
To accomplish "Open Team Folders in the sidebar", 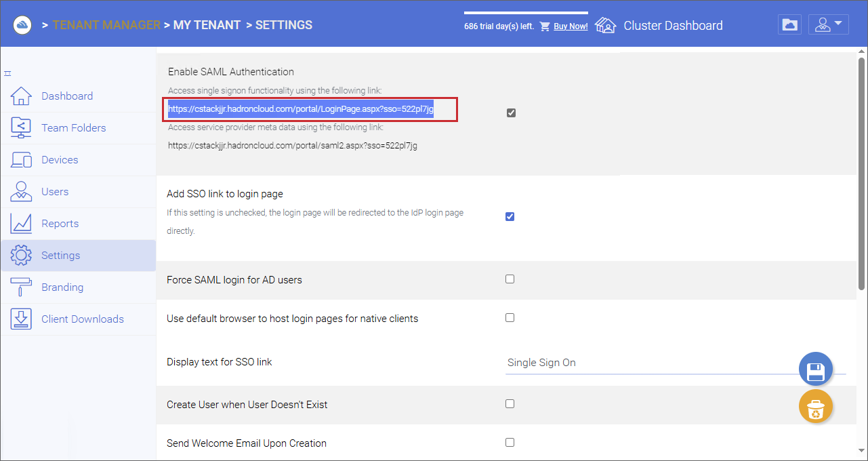I will 79,128.
